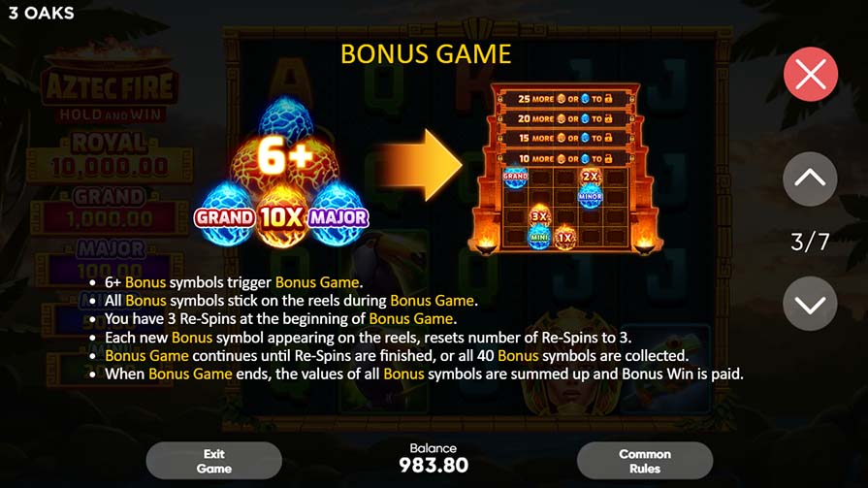Viewport: 868px width, 488px height.
Task: Click the 25 MORE unlock row
Action: tap(565, 99)
